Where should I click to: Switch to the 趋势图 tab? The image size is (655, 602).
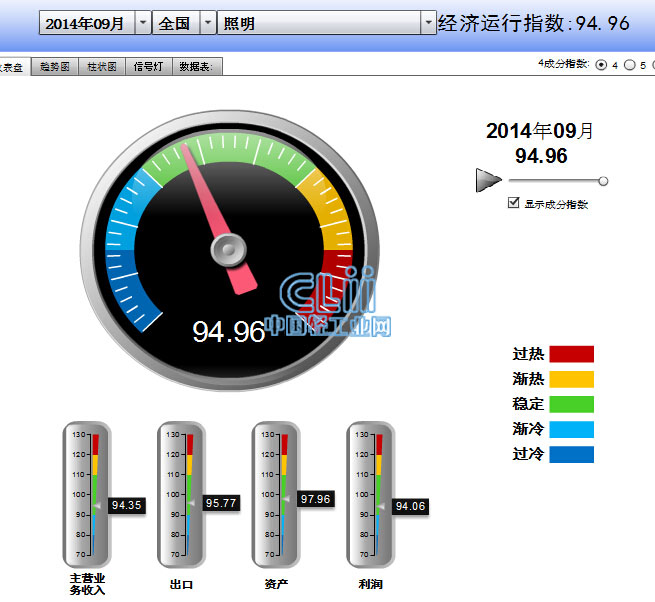click(54, 67)
